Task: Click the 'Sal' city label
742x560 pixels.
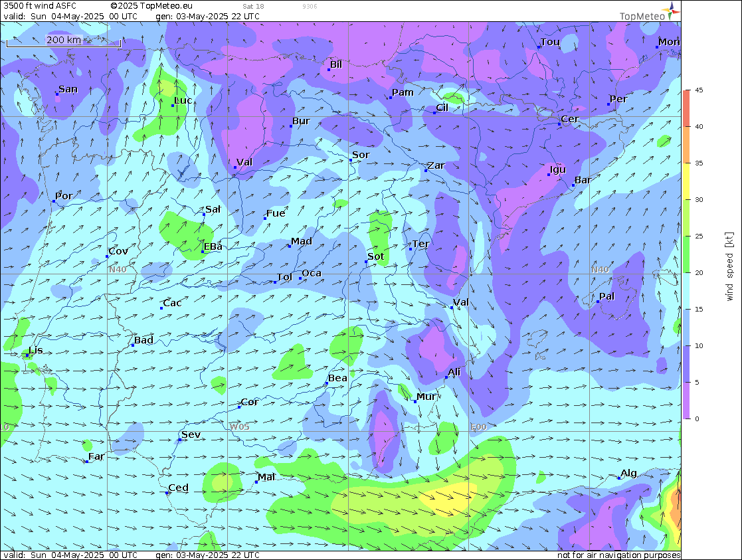Action: pos(213,209)
